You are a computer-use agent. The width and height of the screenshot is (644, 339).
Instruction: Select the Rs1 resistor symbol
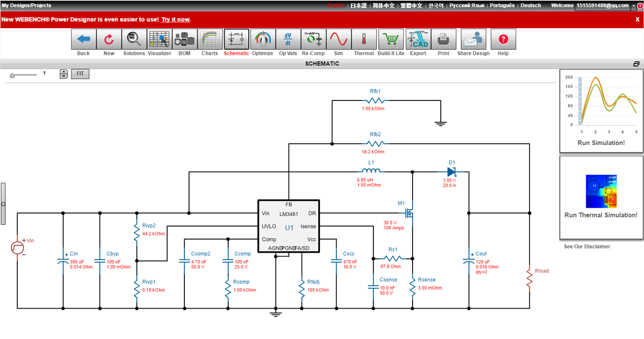[x=392, y=258]
